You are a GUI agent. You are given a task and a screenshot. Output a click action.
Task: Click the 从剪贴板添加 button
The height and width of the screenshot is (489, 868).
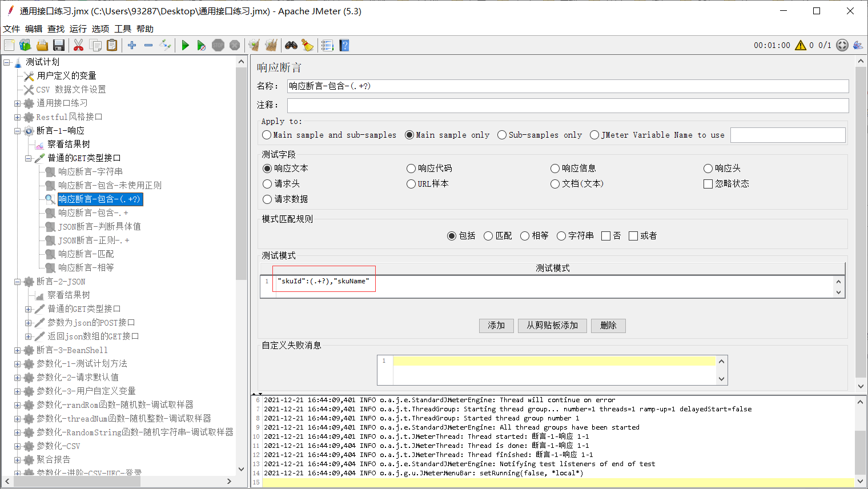click(552, 326)
